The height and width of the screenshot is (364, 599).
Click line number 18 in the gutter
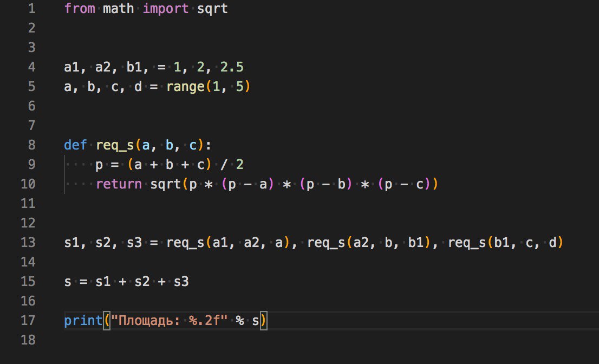28,340
